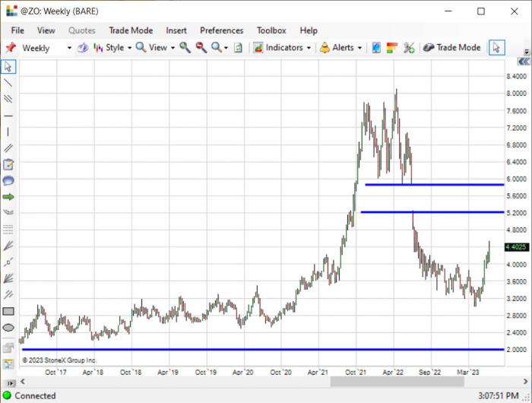
Task: Open the Quotes menu
Action: [x=82, y=30]
